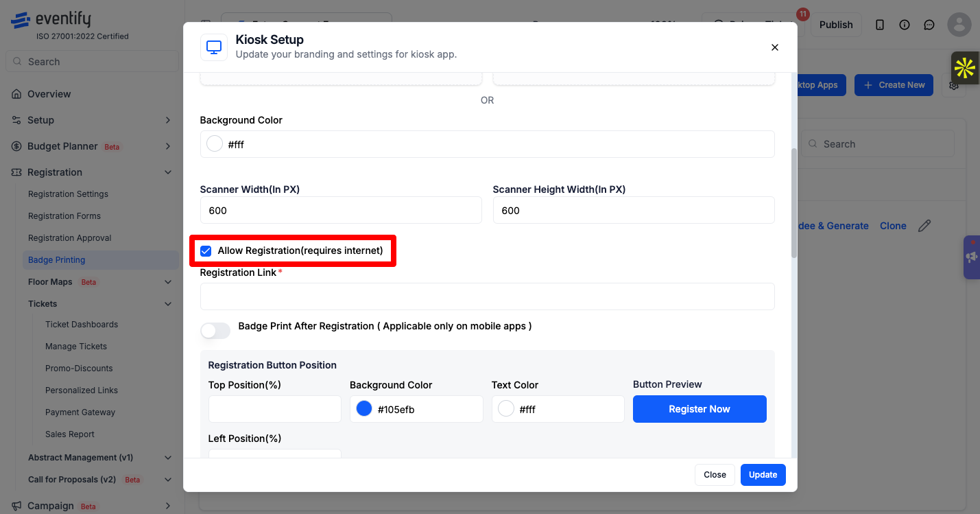
Task: Expand the Budget Planner sidebar section
Action: point(168,146)
